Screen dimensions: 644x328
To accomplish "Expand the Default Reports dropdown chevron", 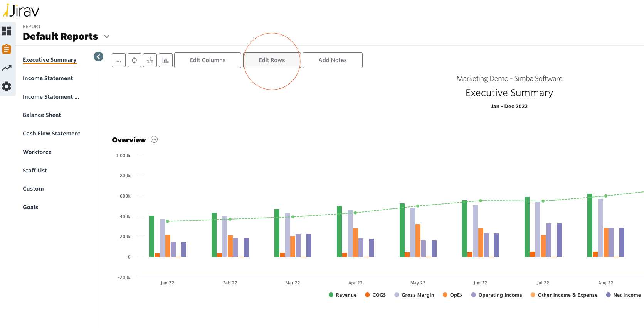I will [107, 37].
